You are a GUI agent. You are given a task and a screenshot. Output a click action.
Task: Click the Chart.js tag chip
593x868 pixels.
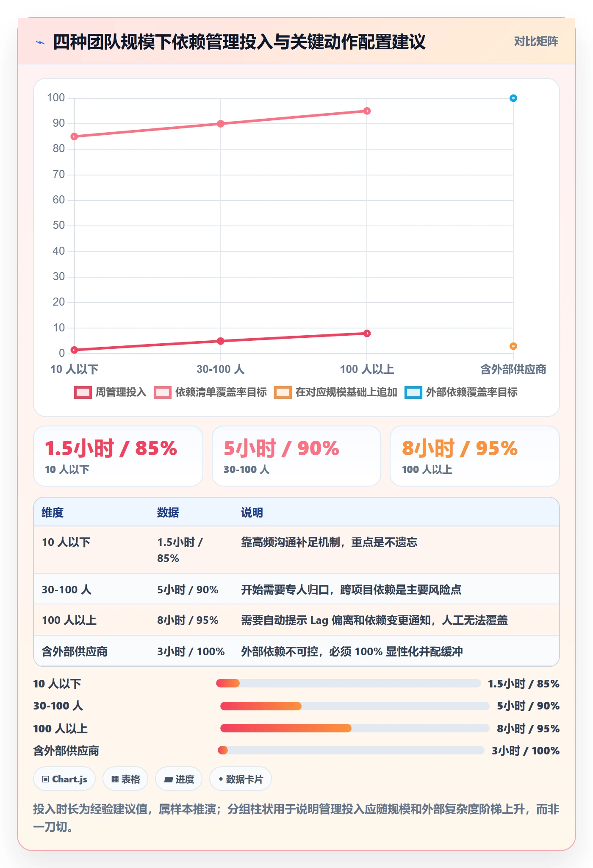point(64,779)
